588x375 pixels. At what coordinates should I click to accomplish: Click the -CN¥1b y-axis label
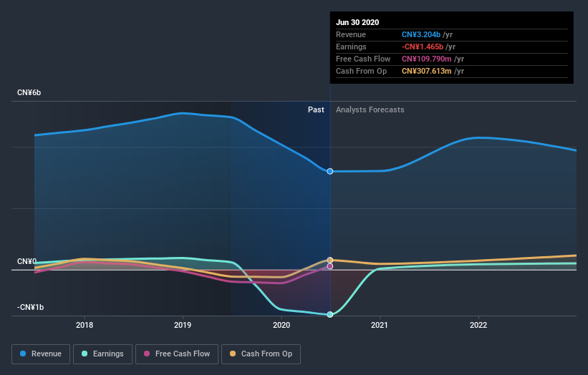tap(30, 307)
